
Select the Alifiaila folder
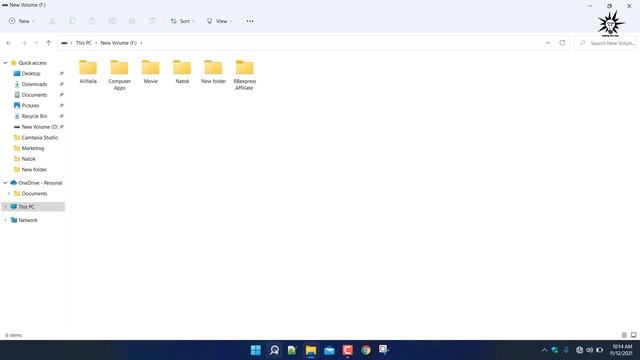coord(88,72)
